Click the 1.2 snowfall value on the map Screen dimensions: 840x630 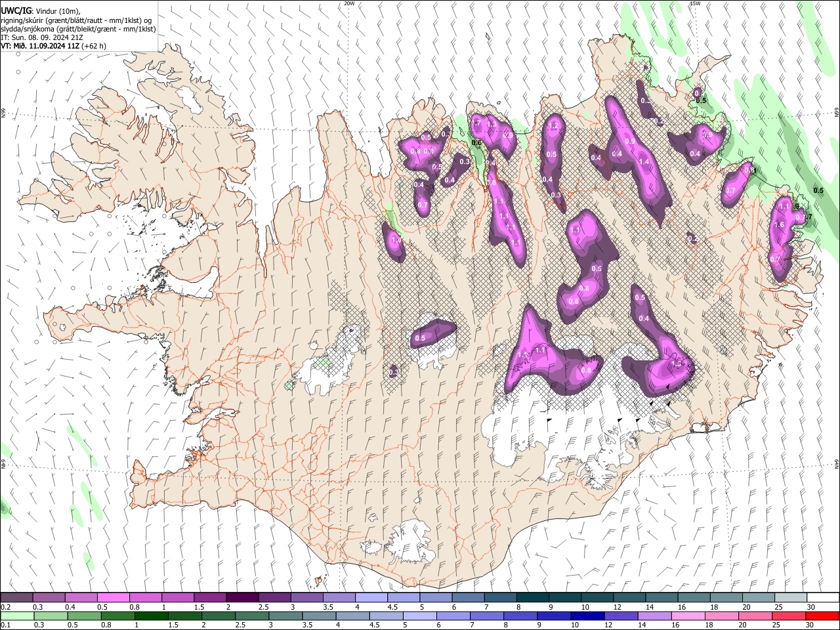coord(553,126)
